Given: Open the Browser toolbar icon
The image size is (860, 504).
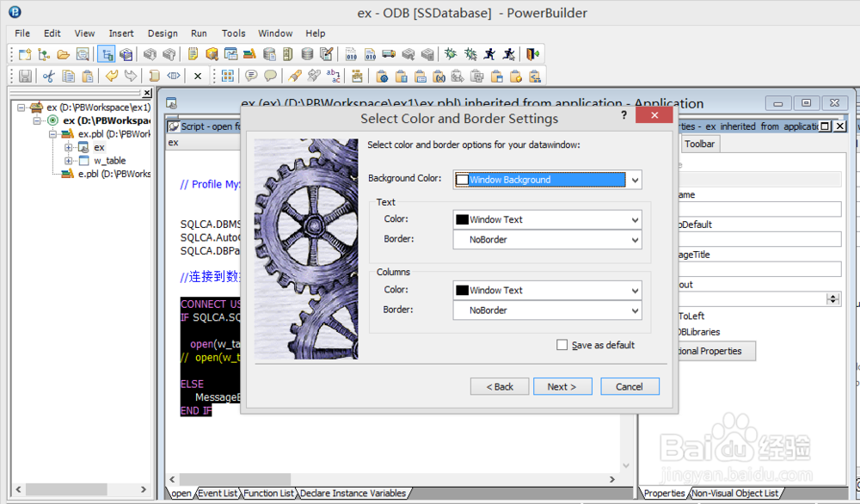Looking at the screenshot, I should pos(212,53).
